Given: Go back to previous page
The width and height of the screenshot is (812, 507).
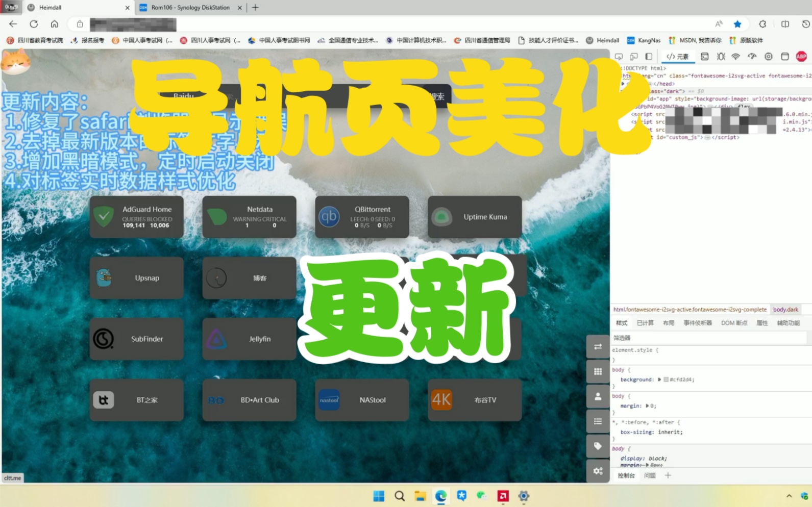Looking at the screenshot, I should (x=13, y=24).
